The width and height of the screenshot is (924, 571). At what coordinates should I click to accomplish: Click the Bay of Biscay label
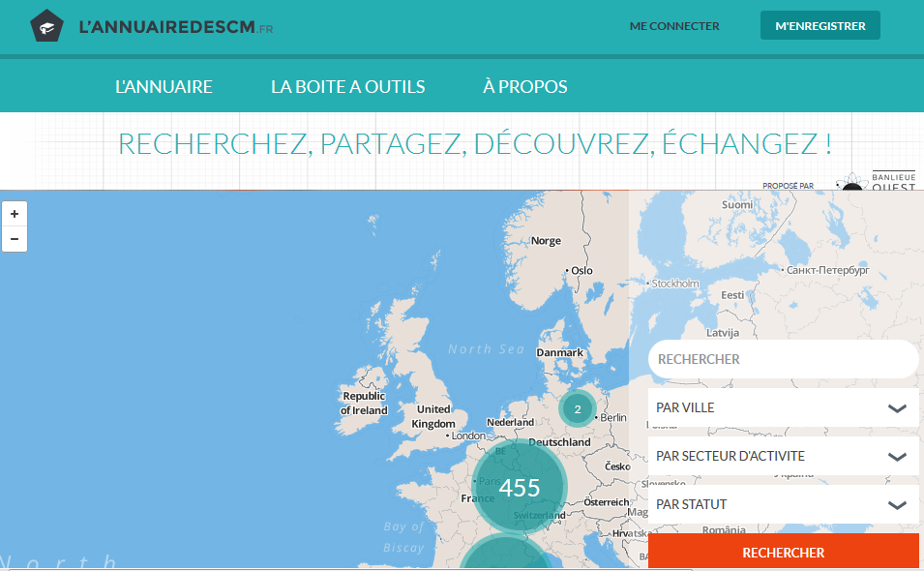click(x=403, y=537)
